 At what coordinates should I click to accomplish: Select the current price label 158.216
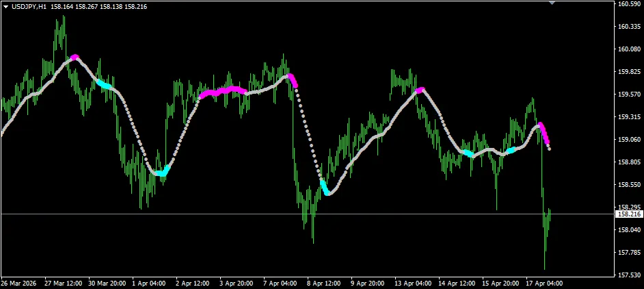[629, 214]
